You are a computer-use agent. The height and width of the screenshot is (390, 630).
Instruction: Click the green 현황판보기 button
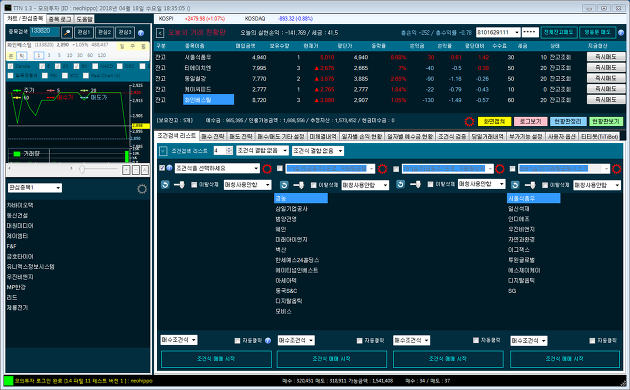606,121
